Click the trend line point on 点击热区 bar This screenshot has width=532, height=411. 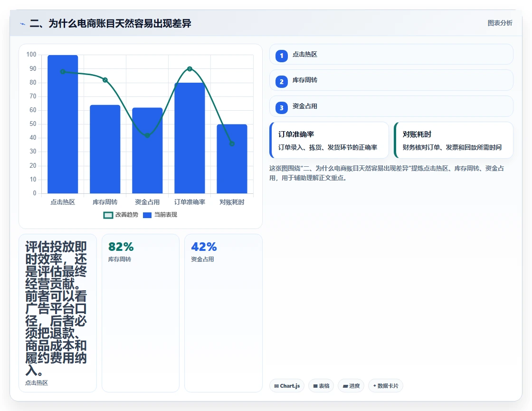pyautogui.click(x=63, y=72)
